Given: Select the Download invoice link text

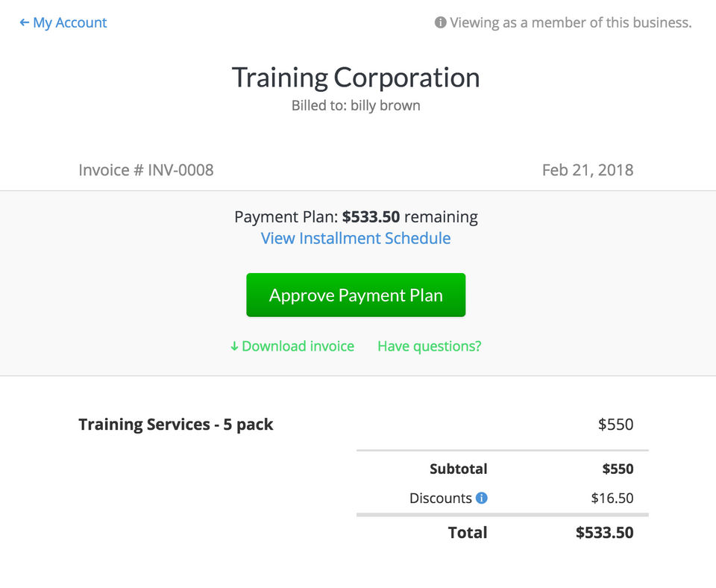Looking at the screenshot, I should 298,346.
